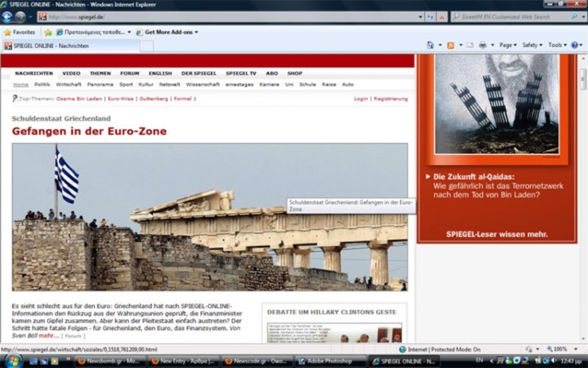
Task: Switch to the ENGLISH section
Action: [160, 73]
